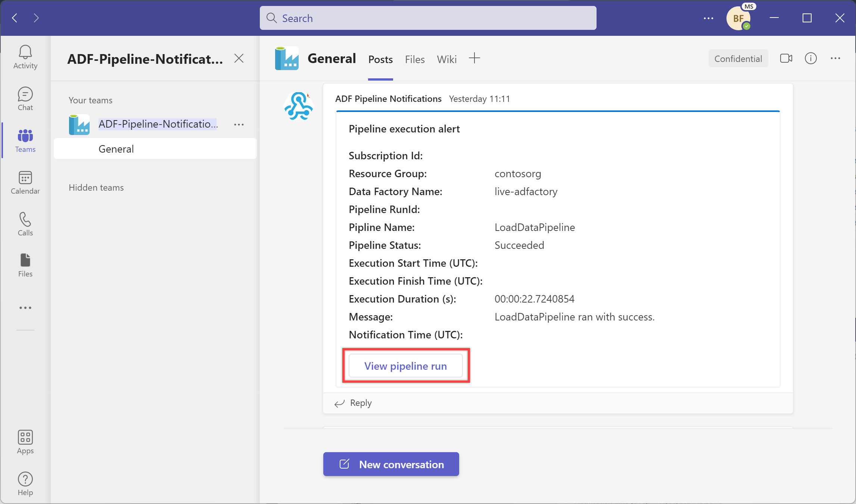The image size is (856, 504).
Task: Click the Search input field
Action: coord(427,18)
